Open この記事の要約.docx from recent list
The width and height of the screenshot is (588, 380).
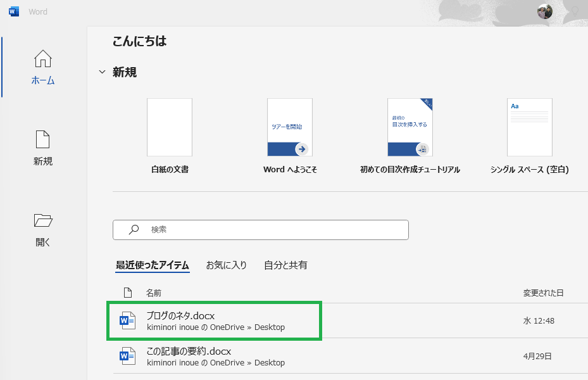tap(350, 356)
